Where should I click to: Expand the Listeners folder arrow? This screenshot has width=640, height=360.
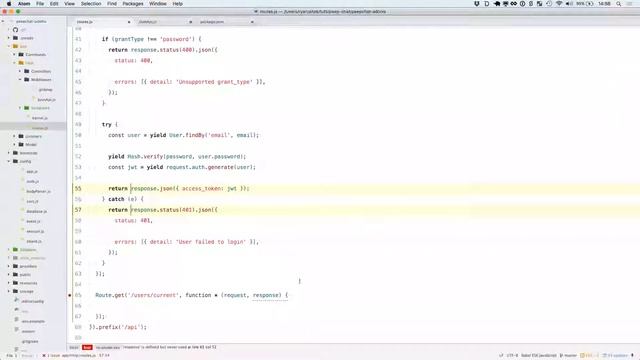click(14, 136)
